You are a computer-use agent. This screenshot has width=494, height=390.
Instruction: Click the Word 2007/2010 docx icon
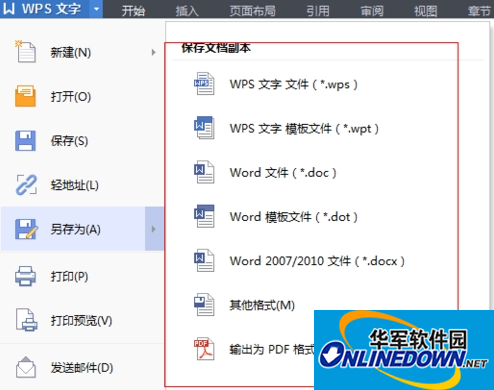(204, 260)
